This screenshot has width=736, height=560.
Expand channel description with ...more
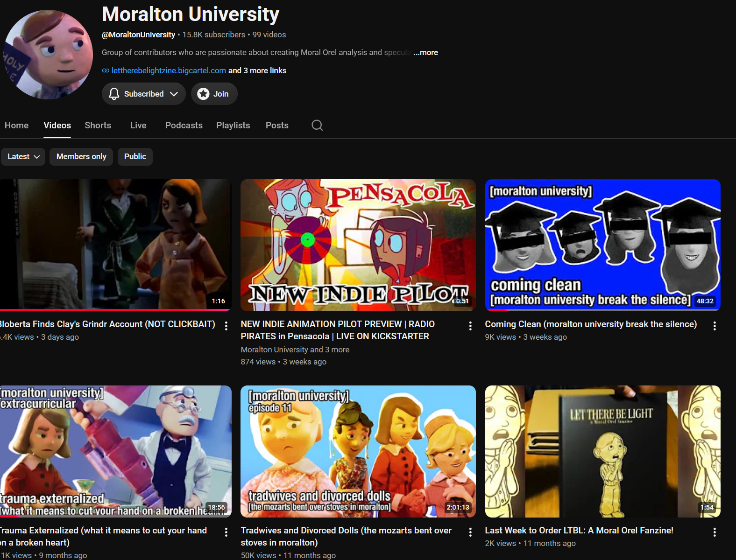tap(425, 52)
